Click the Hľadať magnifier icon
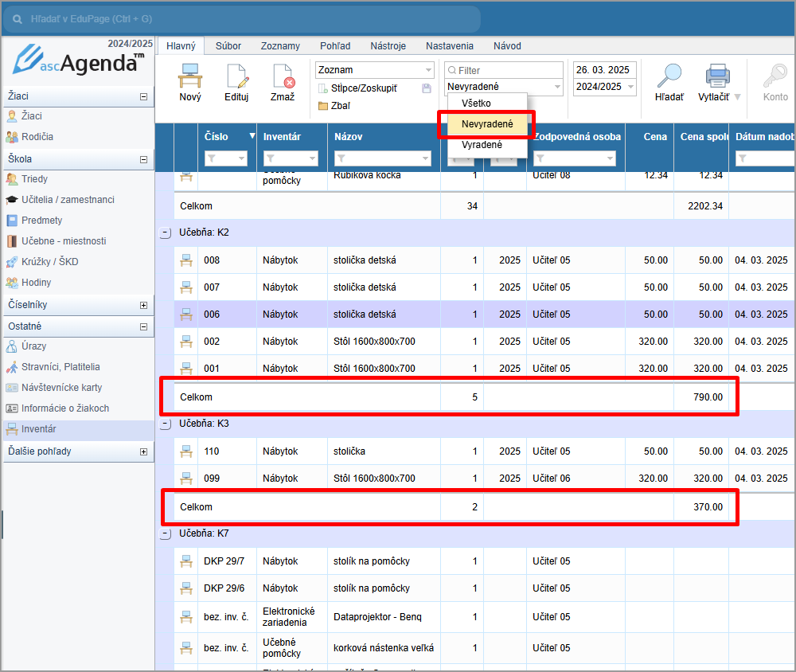796x672 pixels. click(669, 76)
